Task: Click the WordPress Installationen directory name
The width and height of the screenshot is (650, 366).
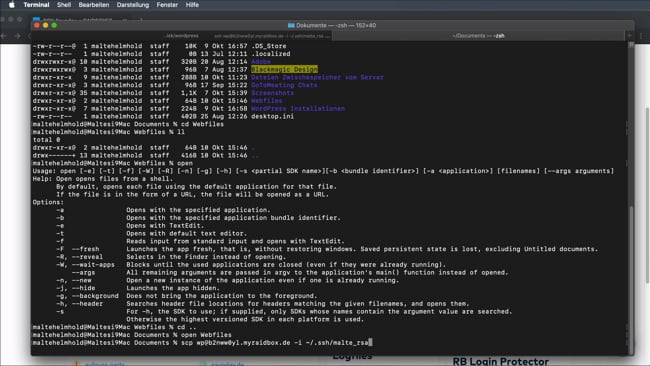Action: point(298,109)
